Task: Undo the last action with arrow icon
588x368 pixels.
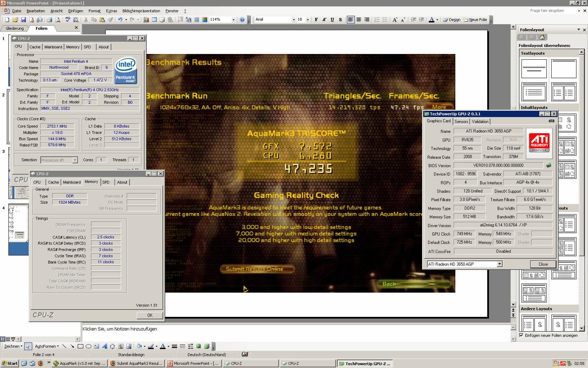Action: pyautogui.click(x=120, y=20)
